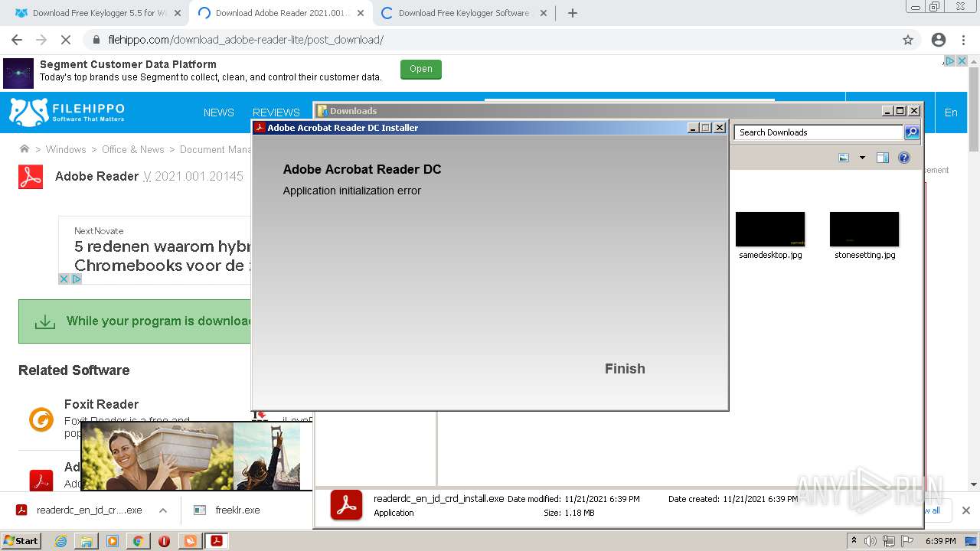Image resolution: width=980 pixels, height=551 pixels.
Task: Change view icon in Downloads toolbar
Action: [844, 158]
